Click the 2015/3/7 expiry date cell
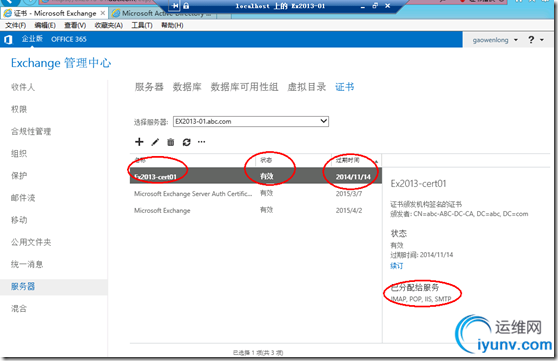 tap(349, 194)
